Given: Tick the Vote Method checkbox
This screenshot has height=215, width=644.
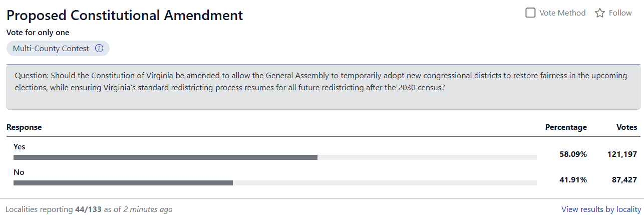Looking at the screenshot, I should pyautogui.click(x=530, y=13).
